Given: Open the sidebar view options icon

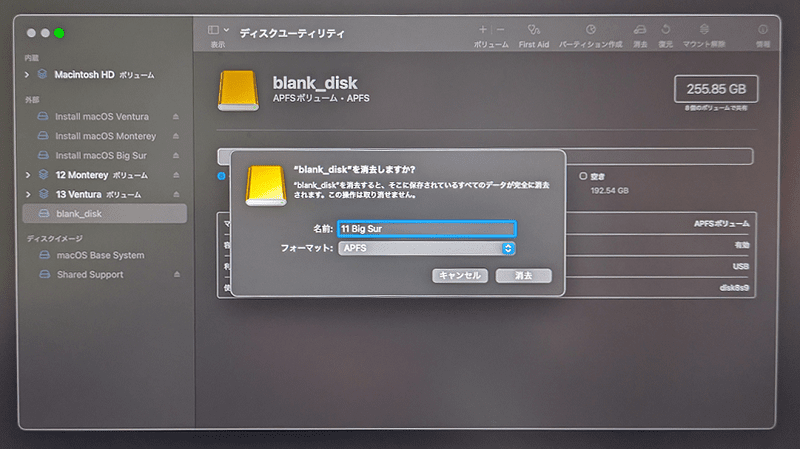Looking at the screenshot, I should pos(213,30).
